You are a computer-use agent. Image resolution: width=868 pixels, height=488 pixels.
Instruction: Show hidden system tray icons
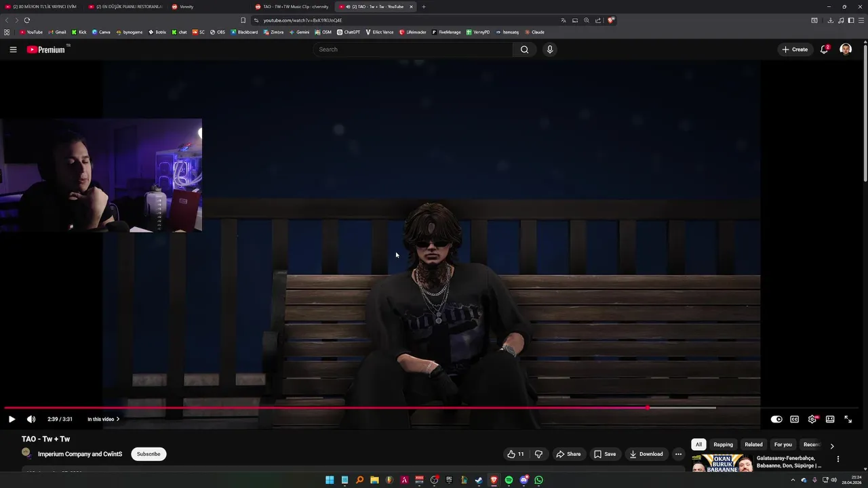(793, 480)
